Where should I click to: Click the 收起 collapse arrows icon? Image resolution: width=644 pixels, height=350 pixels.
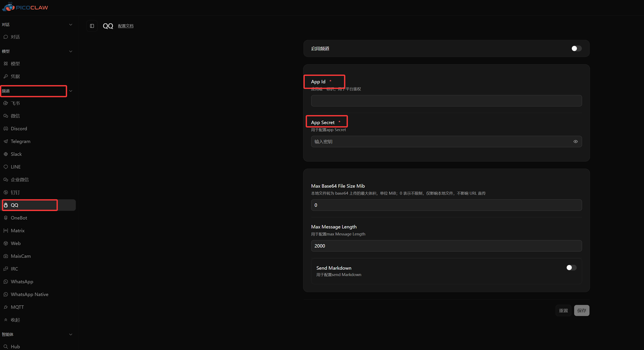(x=6, y=320)
